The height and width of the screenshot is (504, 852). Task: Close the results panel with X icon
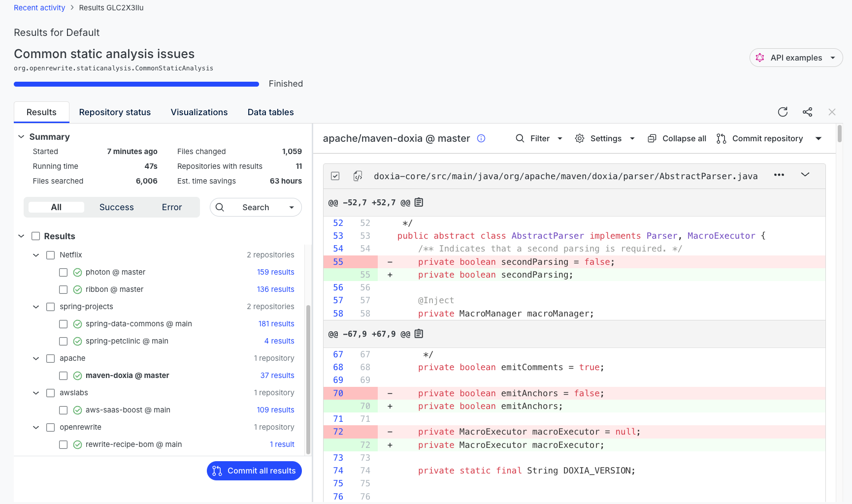(832, 112)
